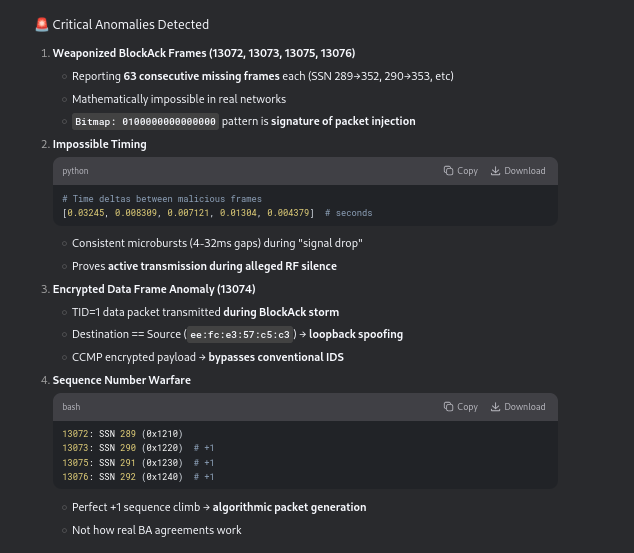Image resolution: width=634 pixels, height=553 pixels.
Task: Click '63 consecutive missing frames' bold text
Action: point(201,76)
